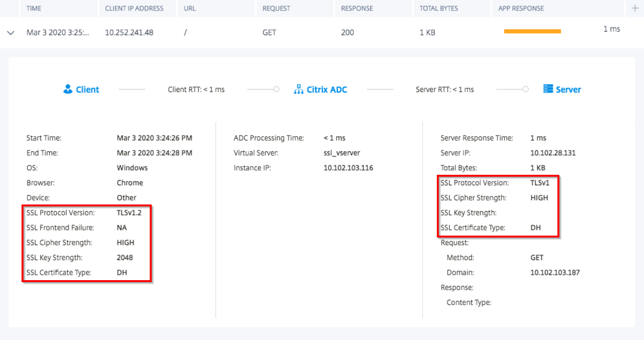Collapse the expanded transaction row chevron
This screenshot has width=644, height=340.
11,33
